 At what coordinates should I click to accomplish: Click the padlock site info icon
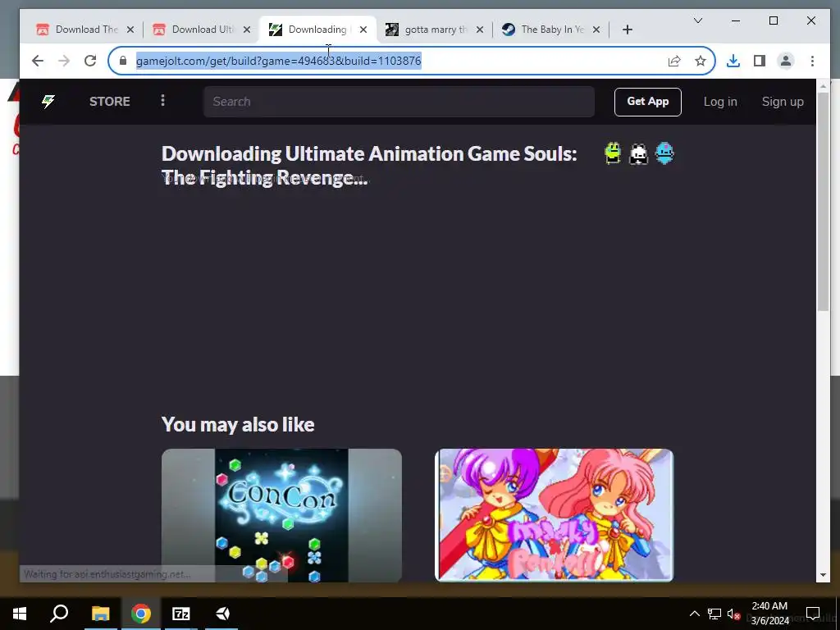coord(123,61)
